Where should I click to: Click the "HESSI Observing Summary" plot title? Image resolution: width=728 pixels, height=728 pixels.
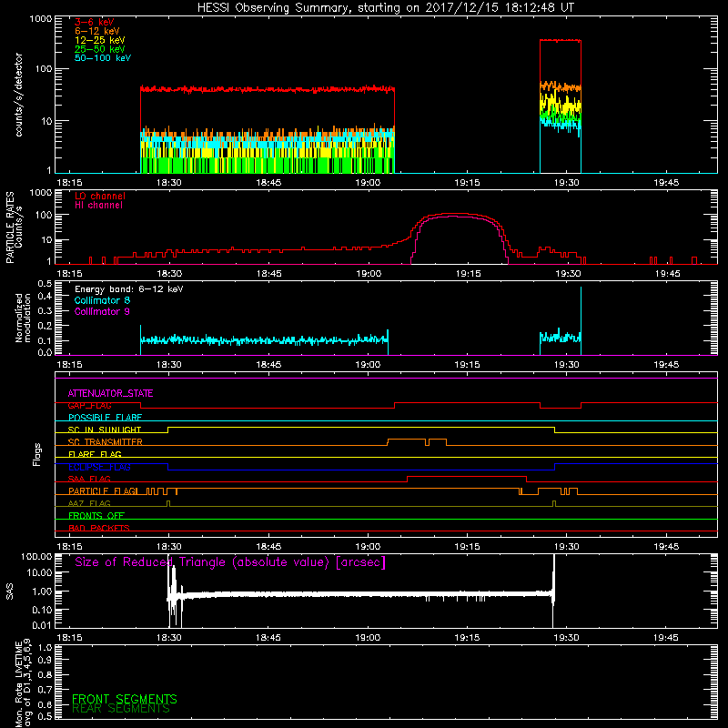pos(385,7)
